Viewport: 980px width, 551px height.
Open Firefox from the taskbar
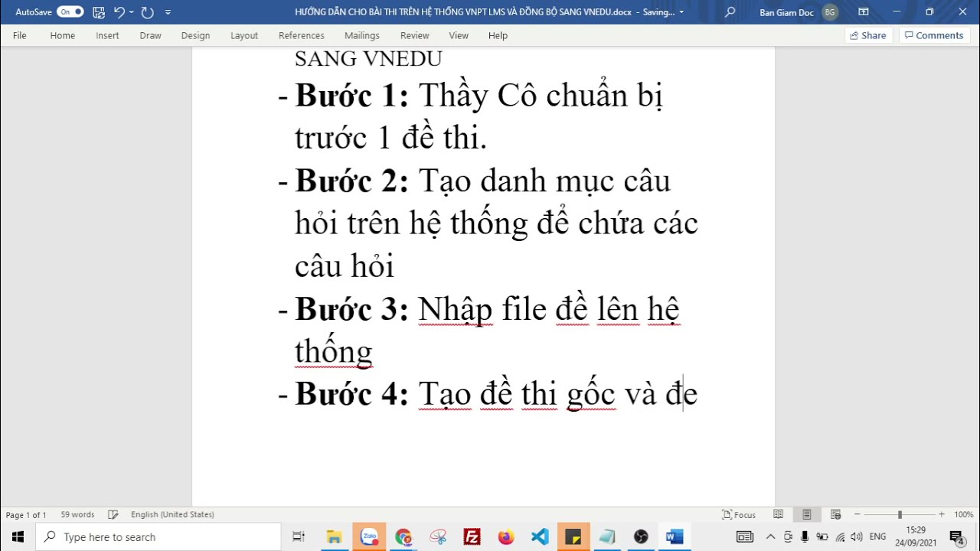tap(506, 537)
